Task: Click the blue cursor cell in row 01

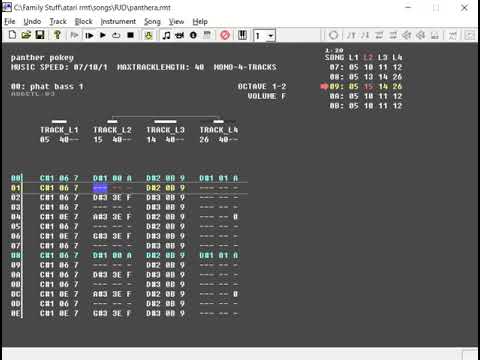Action: point(100,188)
